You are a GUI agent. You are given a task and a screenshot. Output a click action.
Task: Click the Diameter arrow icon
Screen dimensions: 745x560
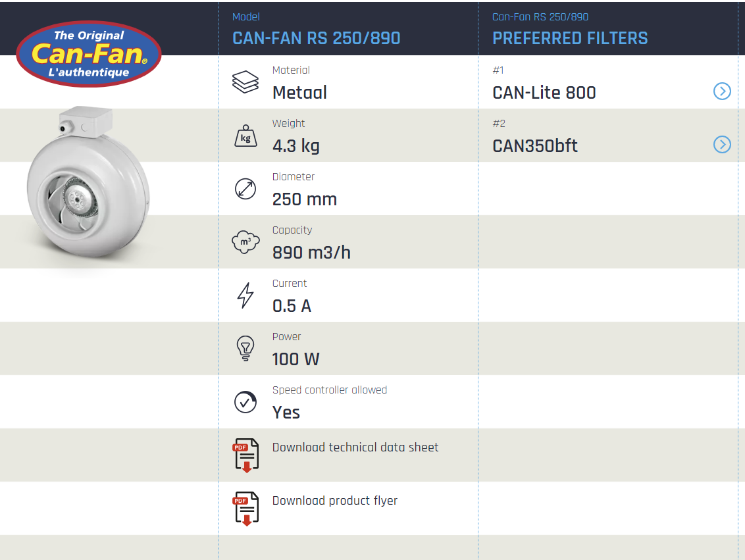click(x=245, y=189)
